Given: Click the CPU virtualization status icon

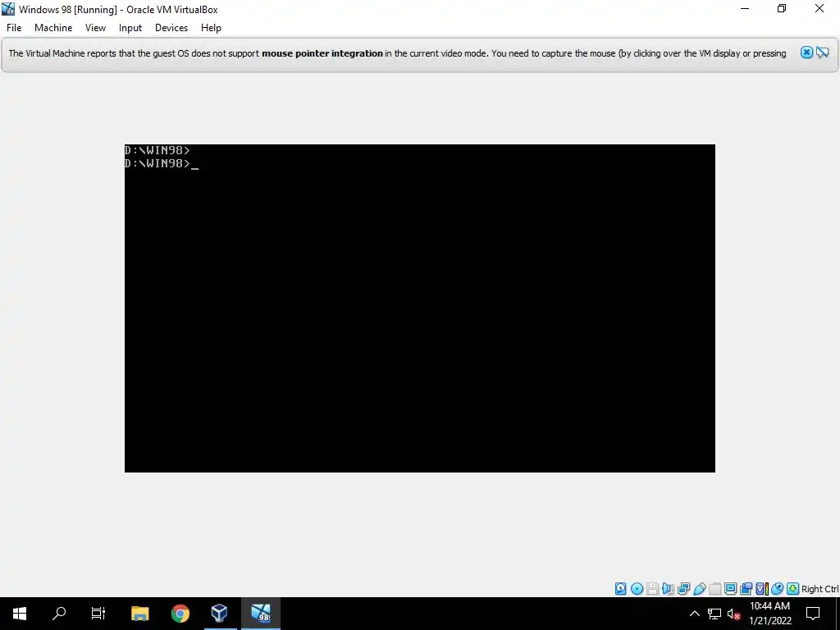Looking at the screenshot, I should pos(762,589).
